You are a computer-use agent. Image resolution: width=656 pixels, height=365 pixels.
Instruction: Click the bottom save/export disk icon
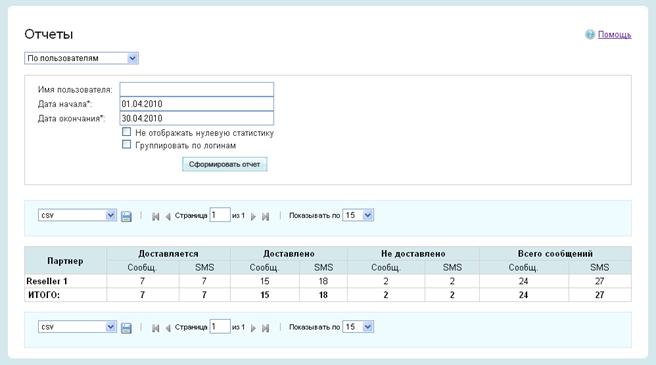click(x=126, y=328)
